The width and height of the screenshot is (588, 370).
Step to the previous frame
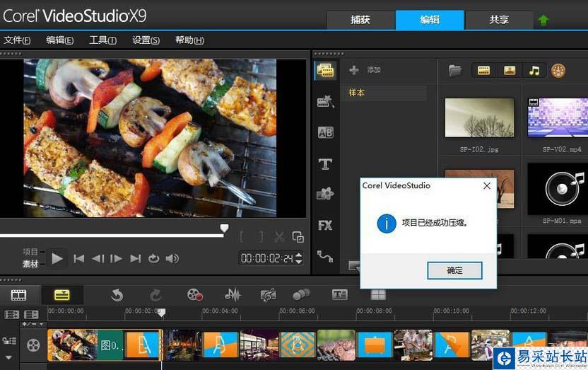[x=98, y=258]
